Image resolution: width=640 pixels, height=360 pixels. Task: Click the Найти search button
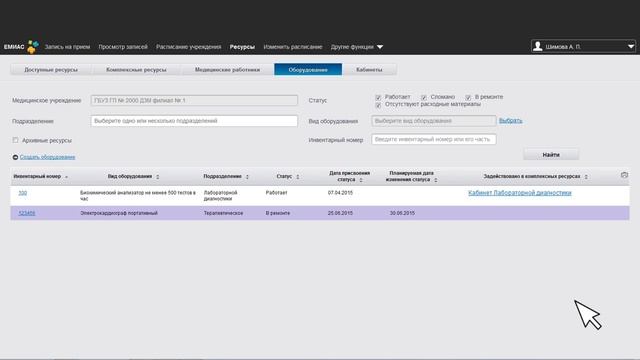551,155
